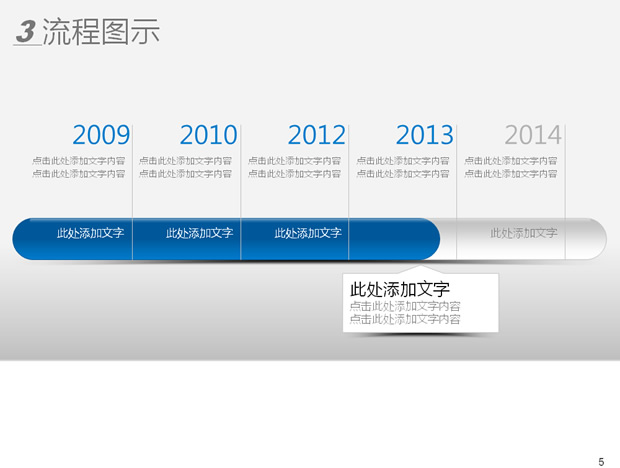Screen dimensions: 620x468
Task: Select the 2012 year heading
Action: 316,135
